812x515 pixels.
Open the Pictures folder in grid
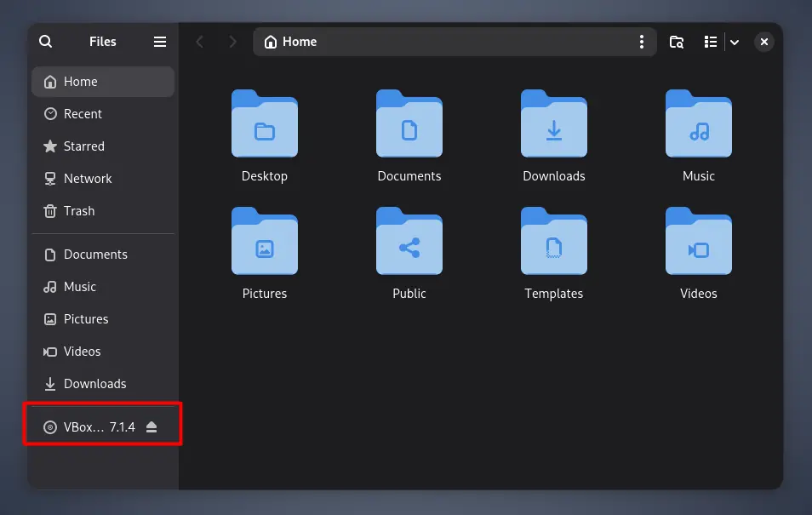tap(265, 243)
